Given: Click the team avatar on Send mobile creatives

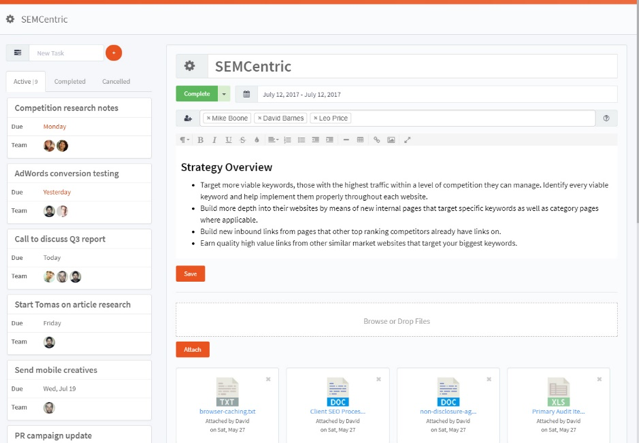Looking at the screenshot, I should pyautogui.click(x=49, y=408).
